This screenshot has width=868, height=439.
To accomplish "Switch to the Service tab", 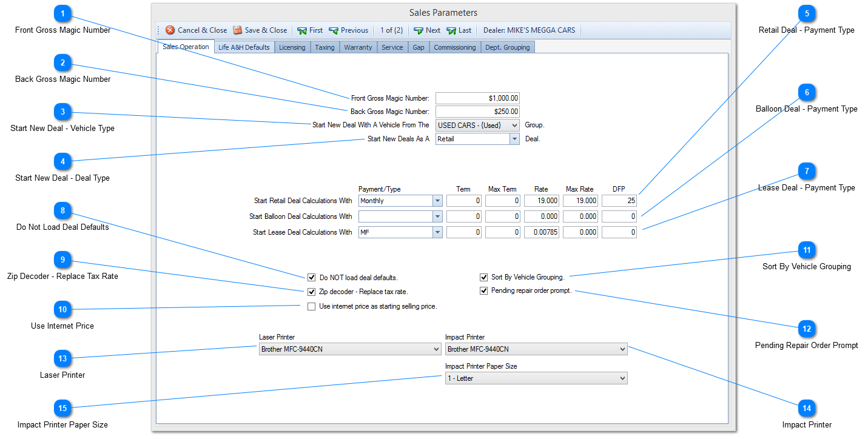I will [392, 47].
